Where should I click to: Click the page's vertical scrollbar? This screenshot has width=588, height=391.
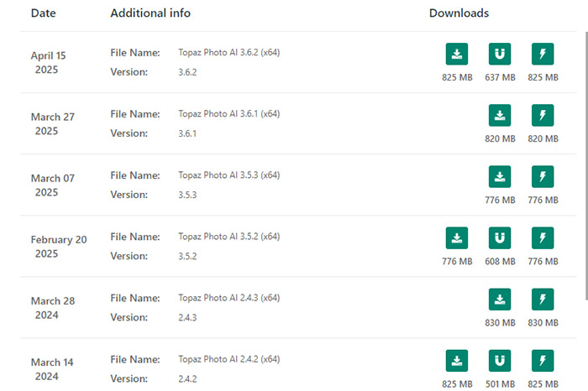[586, 165]
